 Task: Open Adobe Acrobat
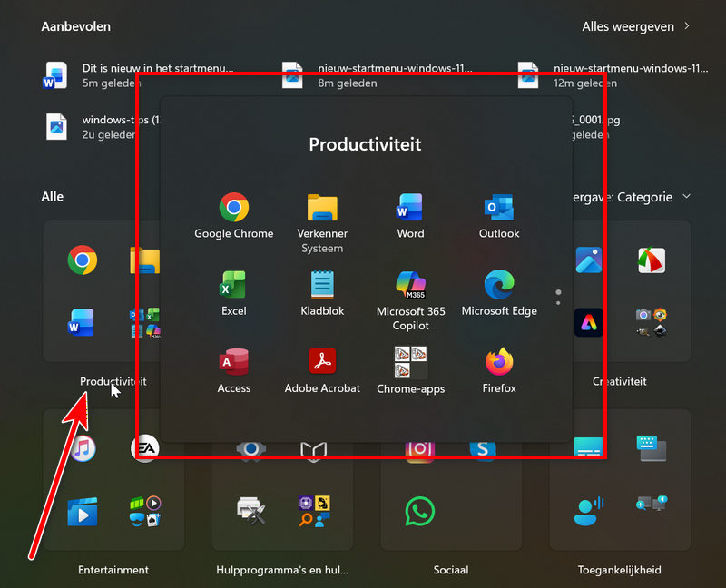(x=322, y=362)
